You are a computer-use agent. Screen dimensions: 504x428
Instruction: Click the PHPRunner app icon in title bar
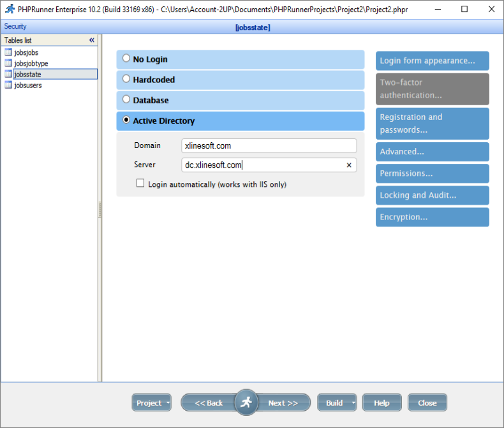(10, 9)
